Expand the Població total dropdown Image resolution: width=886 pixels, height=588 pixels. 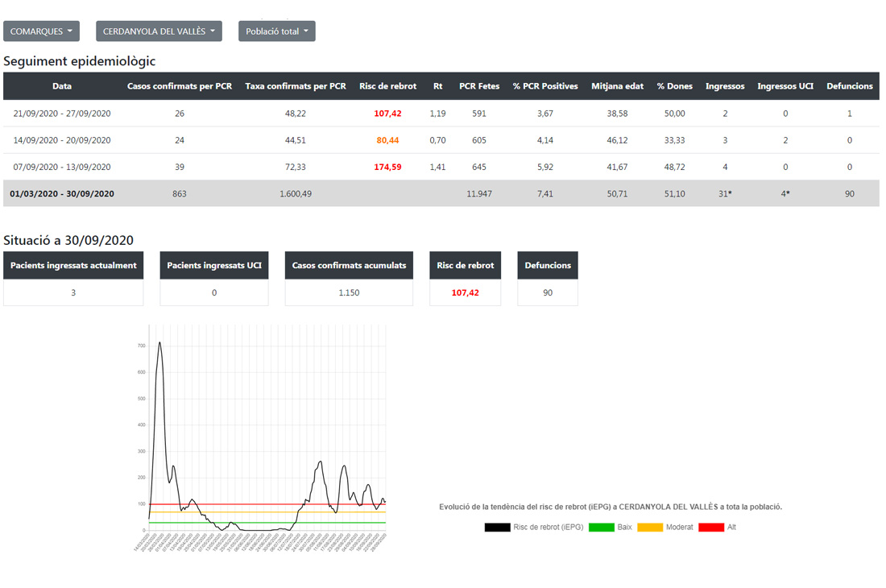[x=277, y=31]
